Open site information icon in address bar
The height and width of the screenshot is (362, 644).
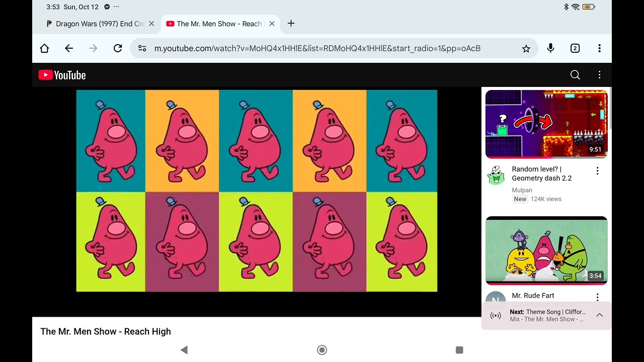[142, 48]
